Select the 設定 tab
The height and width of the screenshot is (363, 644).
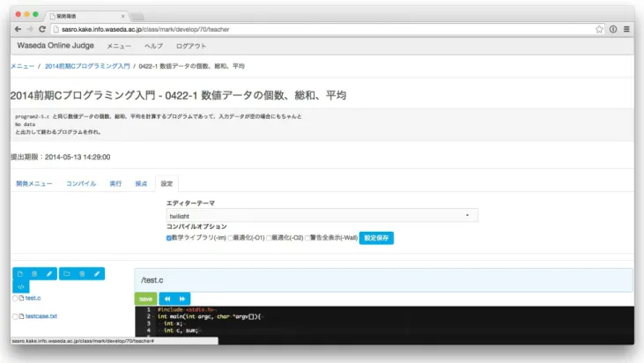click(167, 183)
